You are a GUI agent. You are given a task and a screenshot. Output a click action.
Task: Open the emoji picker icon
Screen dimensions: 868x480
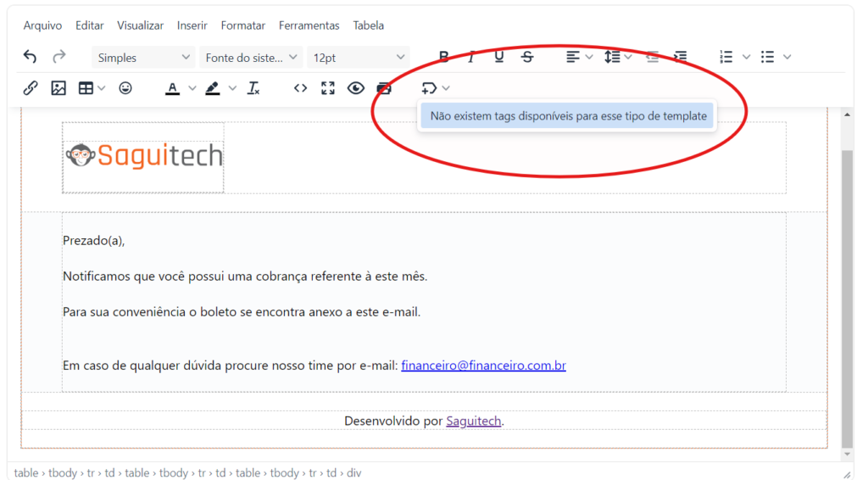pos(125,88)
